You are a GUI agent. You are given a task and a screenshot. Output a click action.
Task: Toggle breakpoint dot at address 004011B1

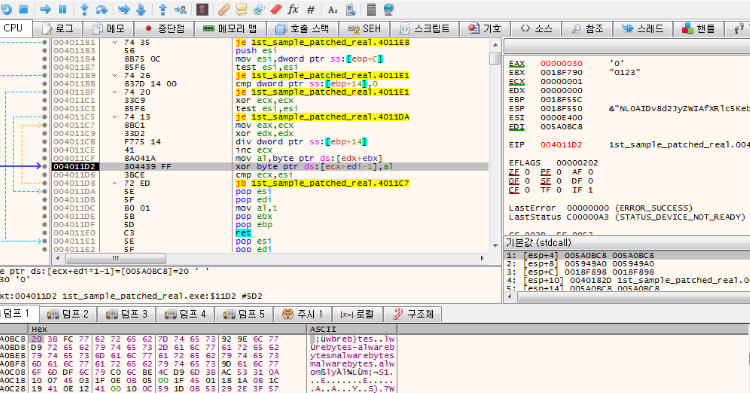pyautogui.click(x=44, y=43)
